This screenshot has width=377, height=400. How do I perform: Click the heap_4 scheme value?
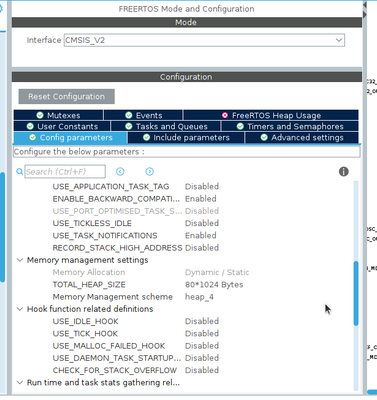[x=199, y=297]
